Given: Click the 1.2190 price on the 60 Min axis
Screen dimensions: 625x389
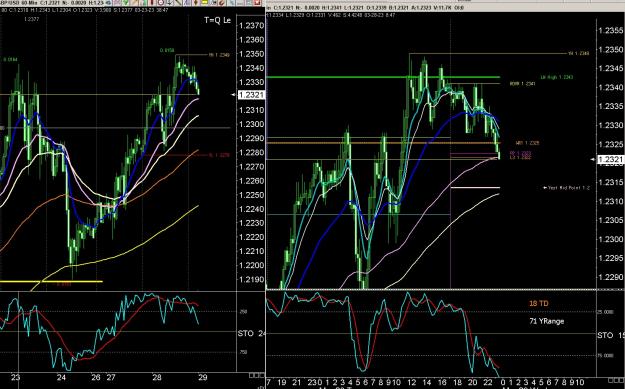Looking at the screenshot, I should [251, 279].
